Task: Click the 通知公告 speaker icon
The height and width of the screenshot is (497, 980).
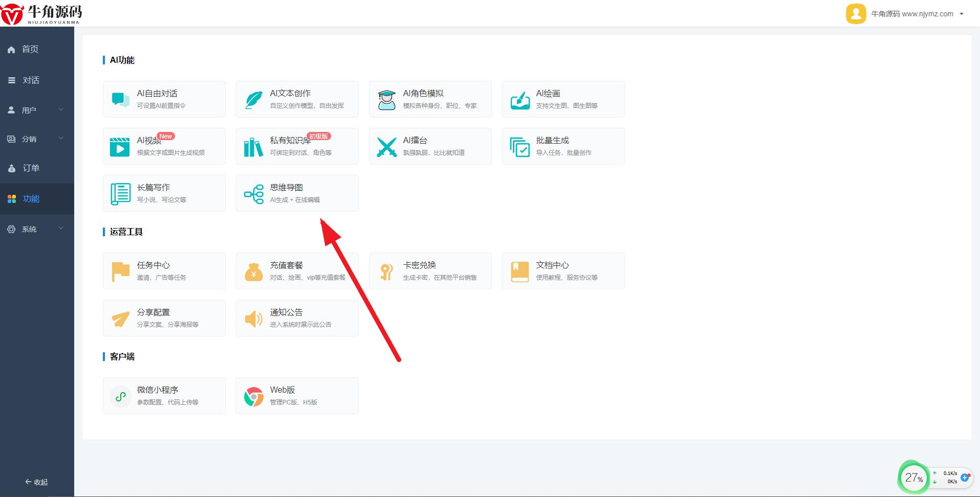Action: pos(254,319)
